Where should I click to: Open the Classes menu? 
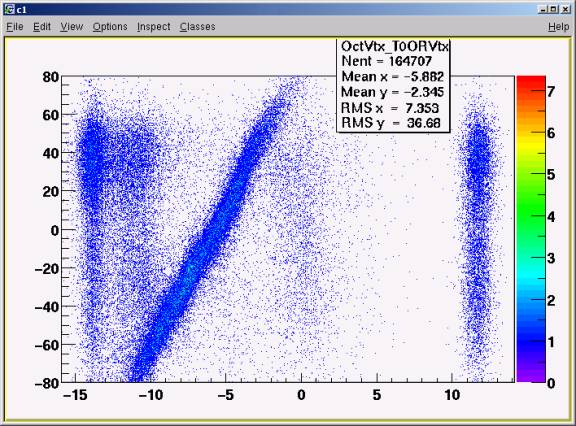198,26
